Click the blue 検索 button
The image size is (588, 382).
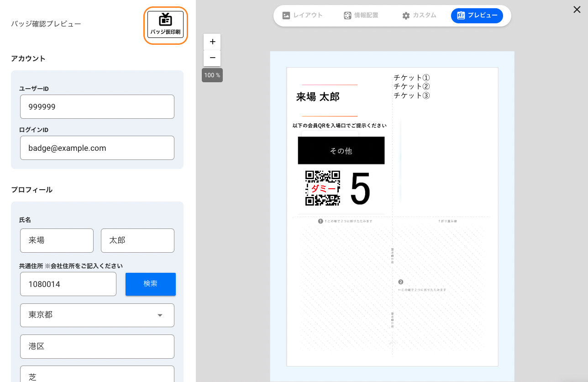pos(151,284)
